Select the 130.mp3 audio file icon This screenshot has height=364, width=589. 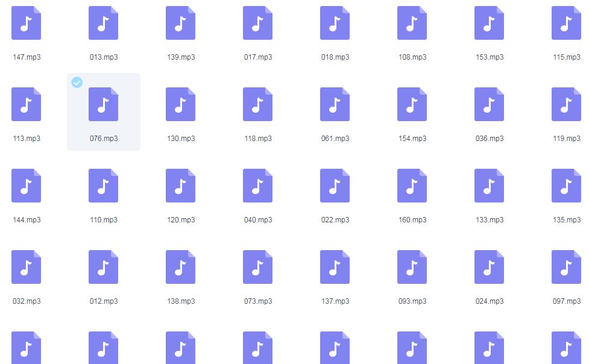[x=181, y=104]
